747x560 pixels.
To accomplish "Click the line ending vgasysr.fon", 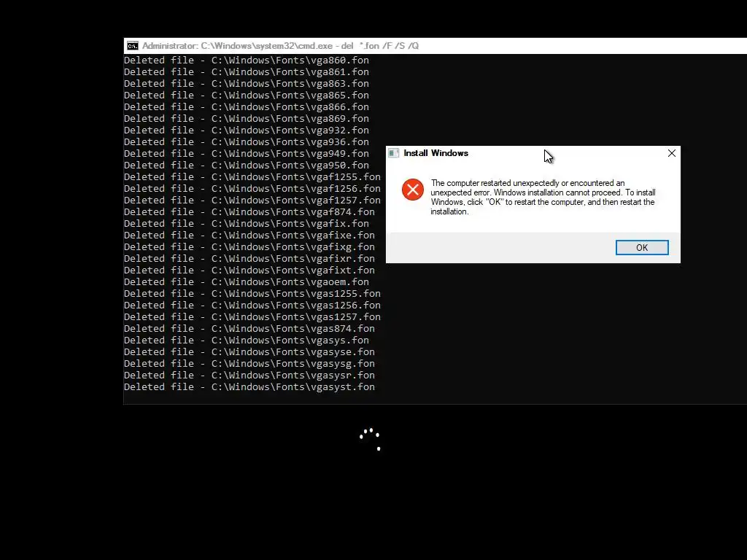I will pos(249,376).
